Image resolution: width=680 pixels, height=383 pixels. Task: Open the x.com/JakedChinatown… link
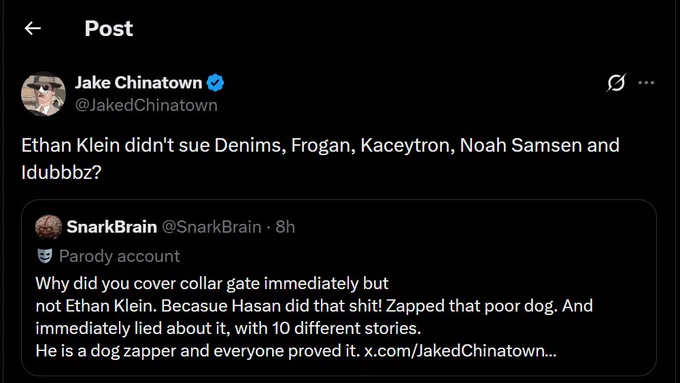(x=460, y=350)
